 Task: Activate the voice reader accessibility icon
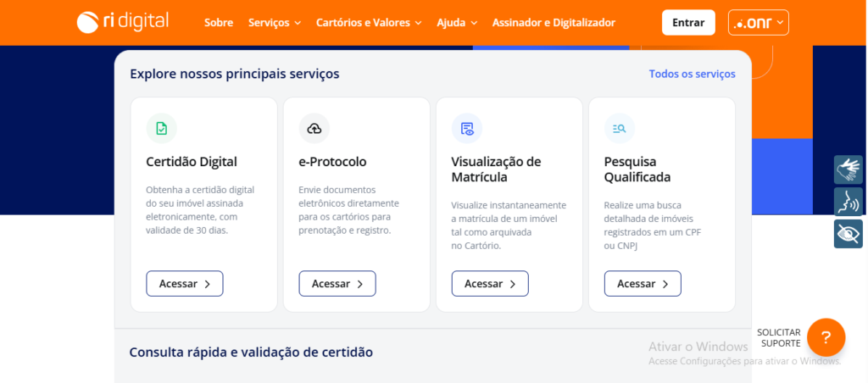click(x=848, y=202)
